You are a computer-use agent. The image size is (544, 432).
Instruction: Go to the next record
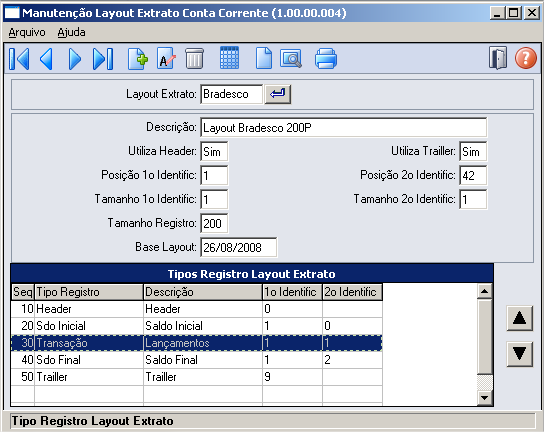(74, 59)
